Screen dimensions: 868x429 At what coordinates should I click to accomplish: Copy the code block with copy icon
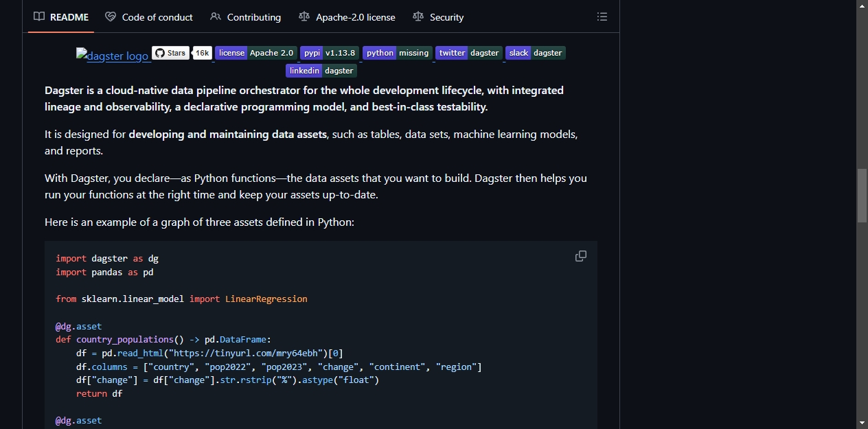tap(581, 256)
